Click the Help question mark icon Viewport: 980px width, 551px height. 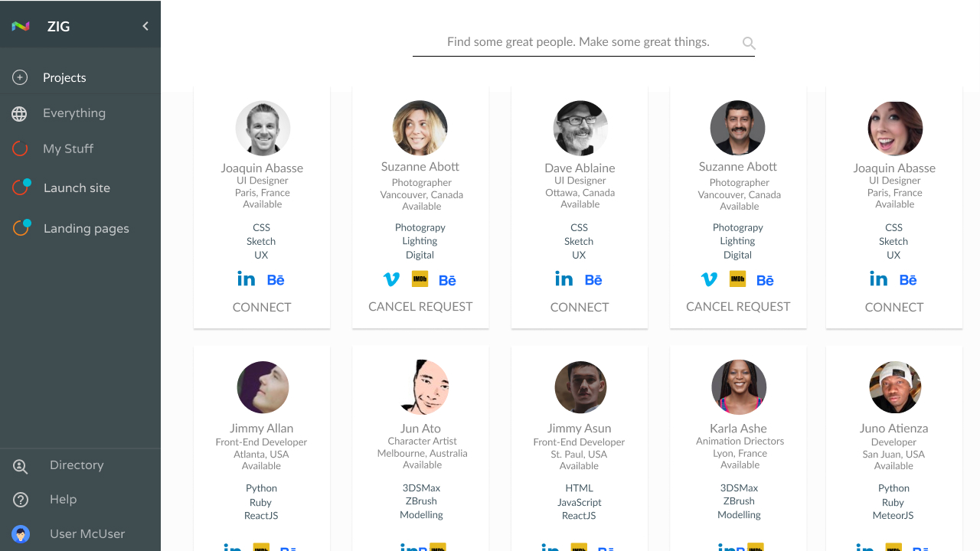[21, 500]
